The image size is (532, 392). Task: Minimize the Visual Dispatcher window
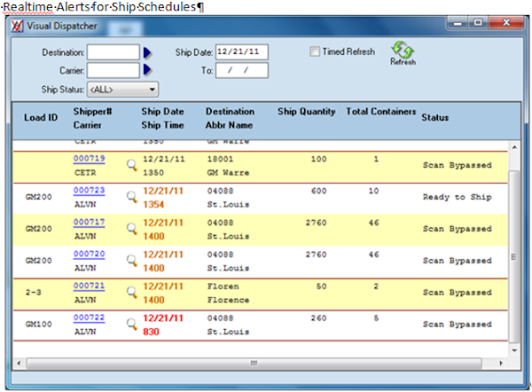[458, 23]
